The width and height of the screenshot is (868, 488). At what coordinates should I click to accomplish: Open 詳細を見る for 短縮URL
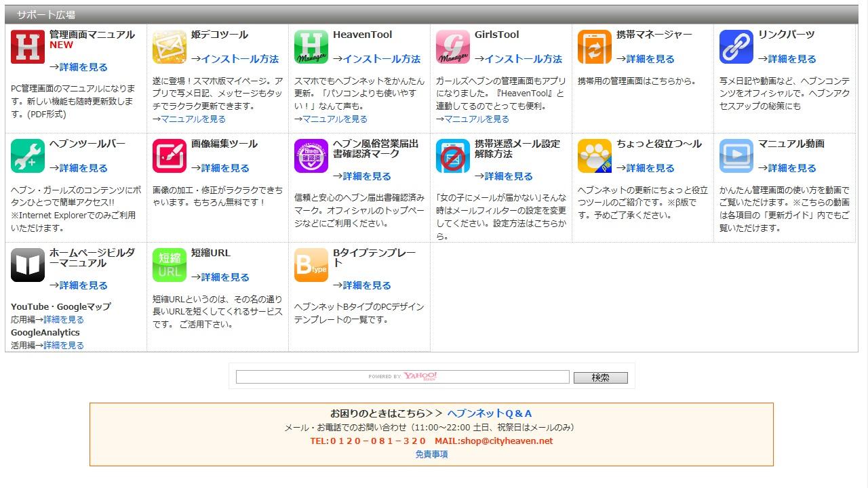(x=225, y=277)
